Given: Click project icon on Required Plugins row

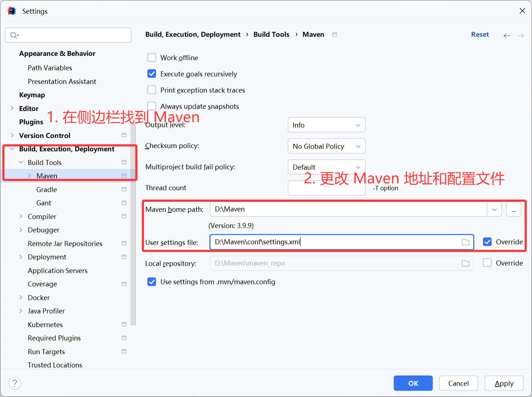Looking at the screenshot, I should click(124, 338).
